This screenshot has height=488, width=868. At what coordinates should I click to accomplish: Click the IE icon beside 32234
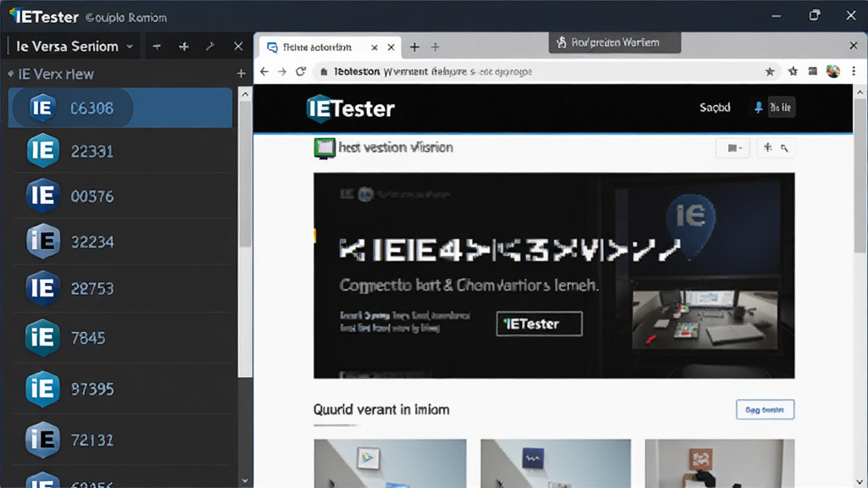tap(42, 241)
